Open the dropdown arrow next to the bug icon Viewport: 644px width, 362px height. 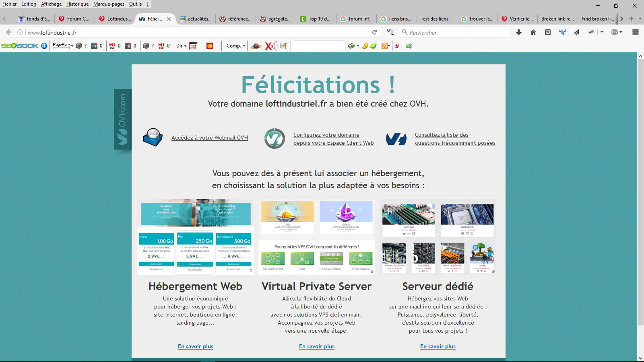coord(602,32)
